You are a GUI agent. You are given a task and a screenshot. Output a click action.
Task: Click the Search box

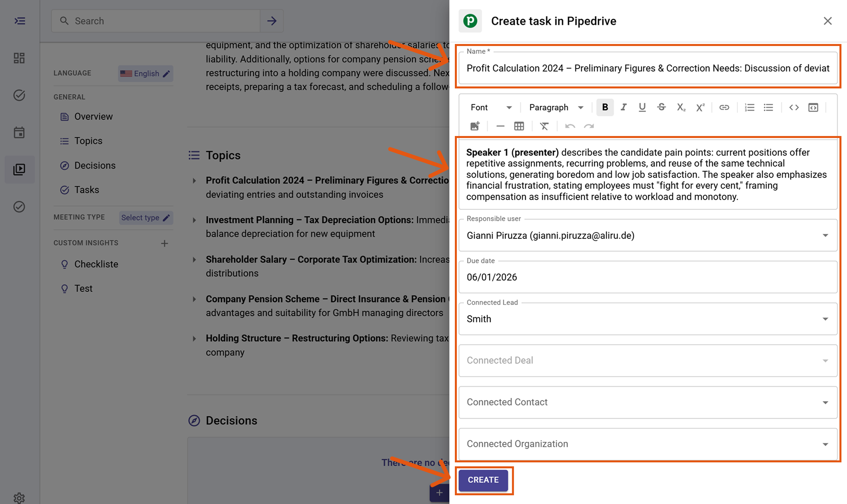point(156,21)
